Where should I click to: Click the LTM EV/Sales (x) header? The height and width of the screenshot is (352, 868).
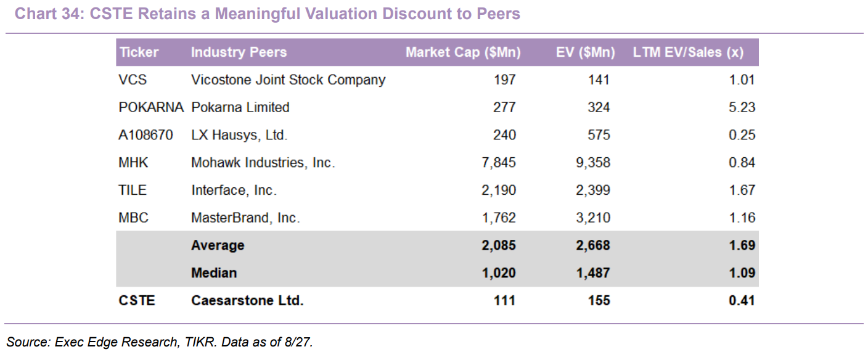(x=688, y=52)
